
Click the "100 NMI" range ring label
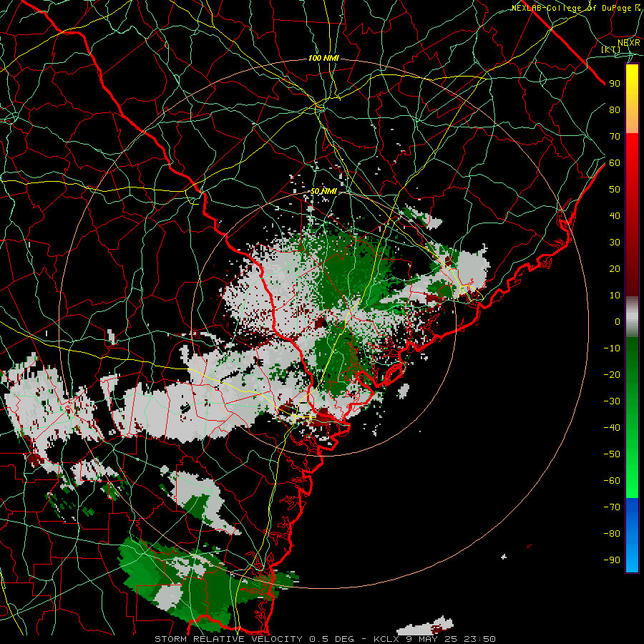pyautogui.click(x=323, y=59)
